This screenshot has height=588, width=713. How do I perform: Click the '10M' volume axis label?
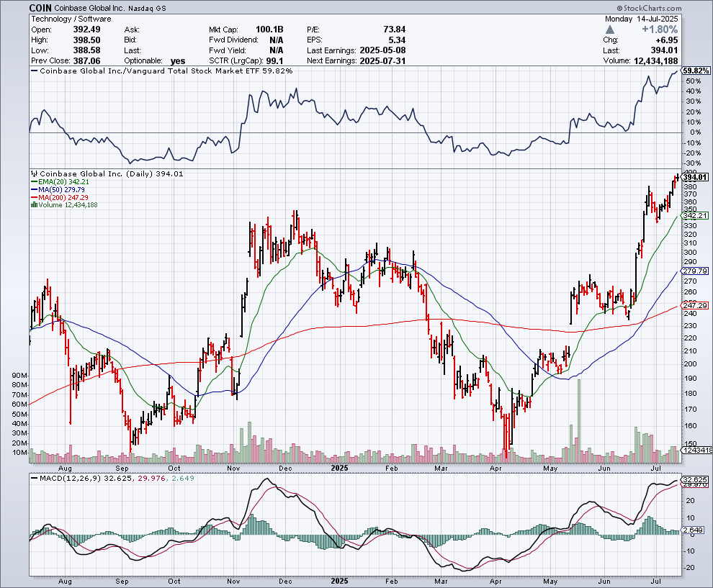[20, 453]
